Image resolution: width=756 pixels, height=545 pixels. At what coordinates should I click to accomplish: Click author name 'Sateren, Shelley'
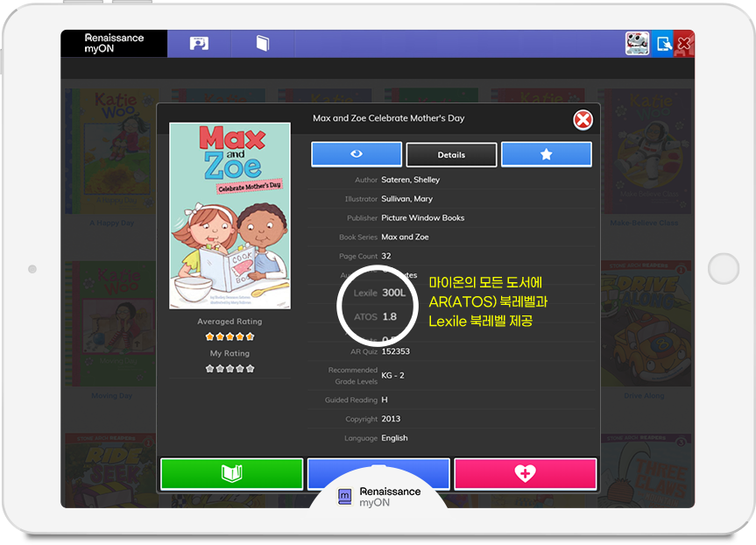(x=410, y=180)
